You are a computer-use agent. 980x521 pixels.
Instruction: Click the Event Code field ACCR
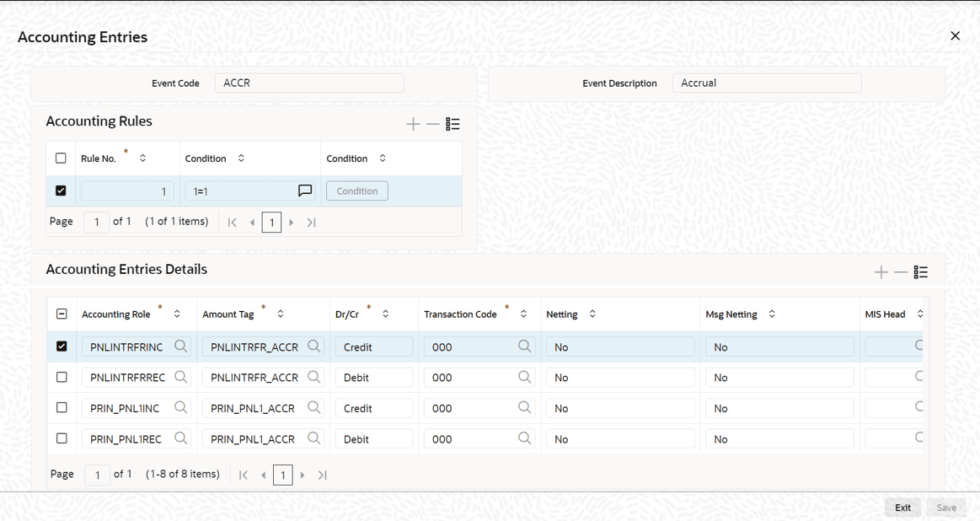309,83
